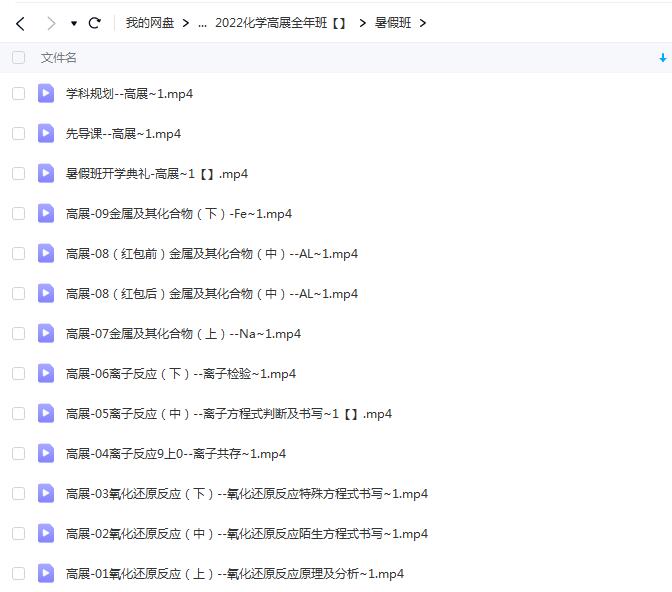This screenshot has height=592, width=672.
Task: Tick checkbox for 高展-06离子反应(下)
Action: click(18, 373)
